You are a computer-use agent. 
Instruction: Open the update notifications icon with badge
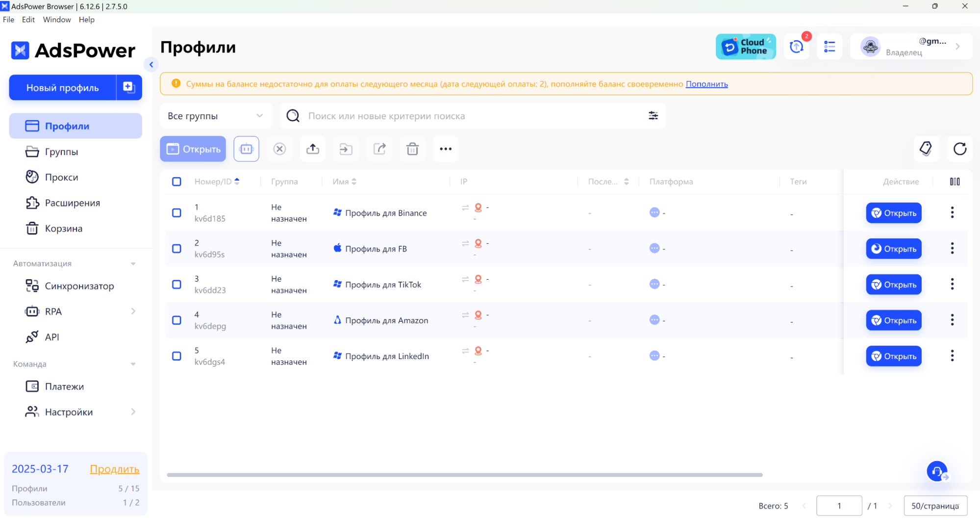(x=797, y=47)
